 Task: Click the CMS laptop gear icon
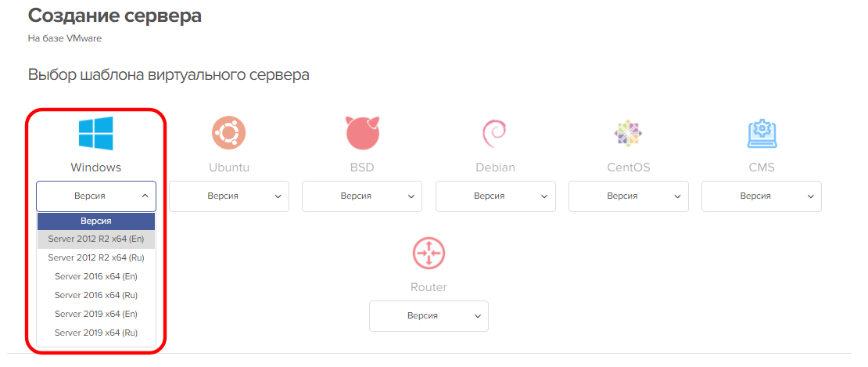tap(761, 134)
